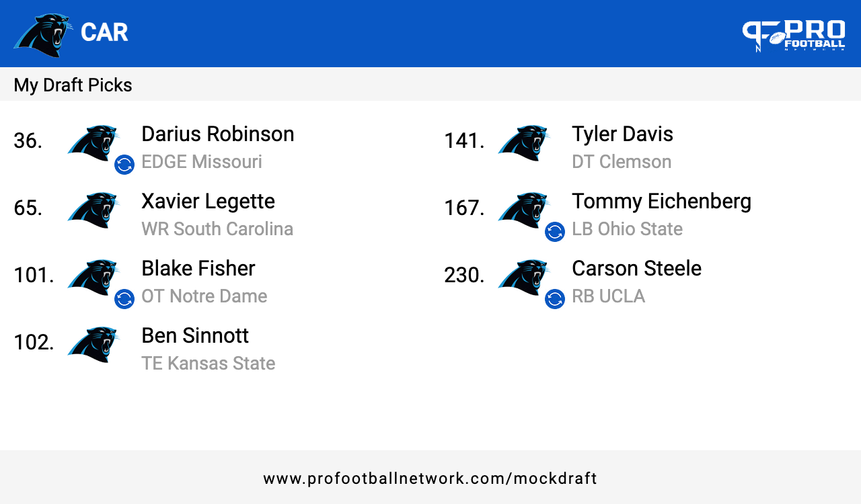Screen dimensions: 861x504
Task: Click the trade swap icon beside Tommy Eichenberg
Action: [555, 232]
